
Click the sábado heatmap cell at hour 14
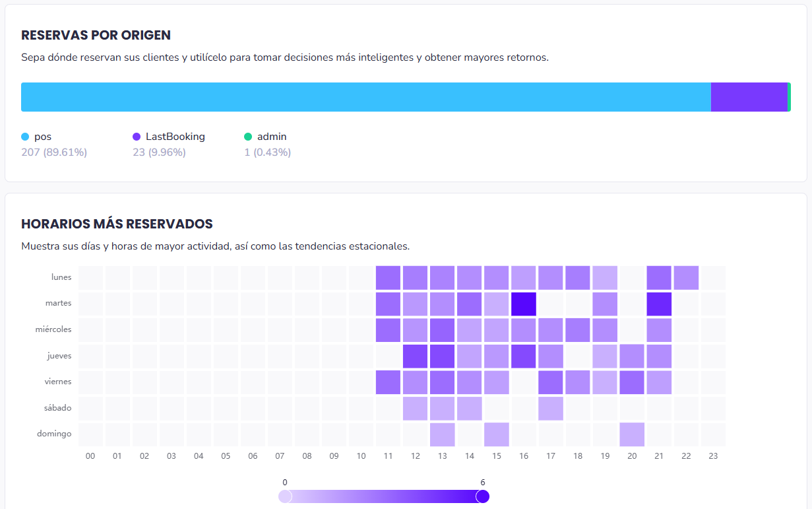(x=470, y=408)
